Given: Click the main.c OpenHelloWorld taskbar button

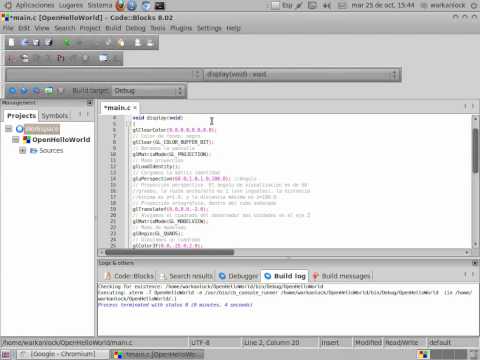Looking at the screenshot, I should click(157, 355).
